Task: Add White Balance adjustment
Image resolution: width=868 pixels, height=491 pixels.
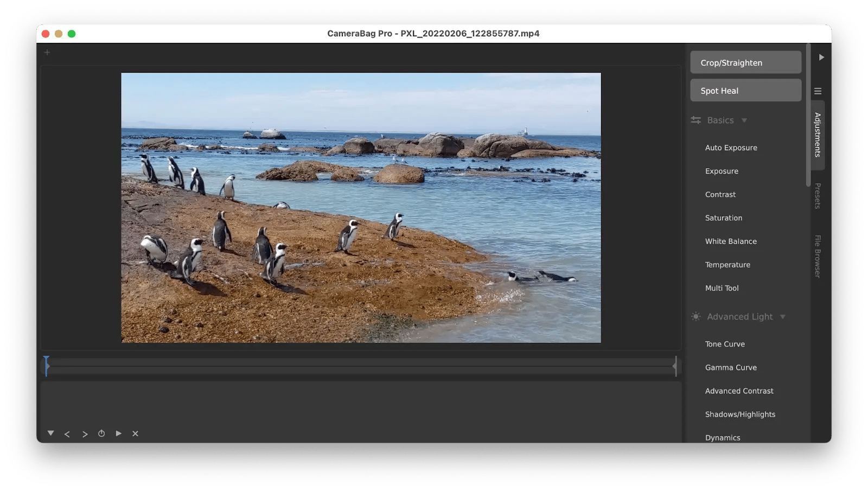Action: (x=731, y=241)
